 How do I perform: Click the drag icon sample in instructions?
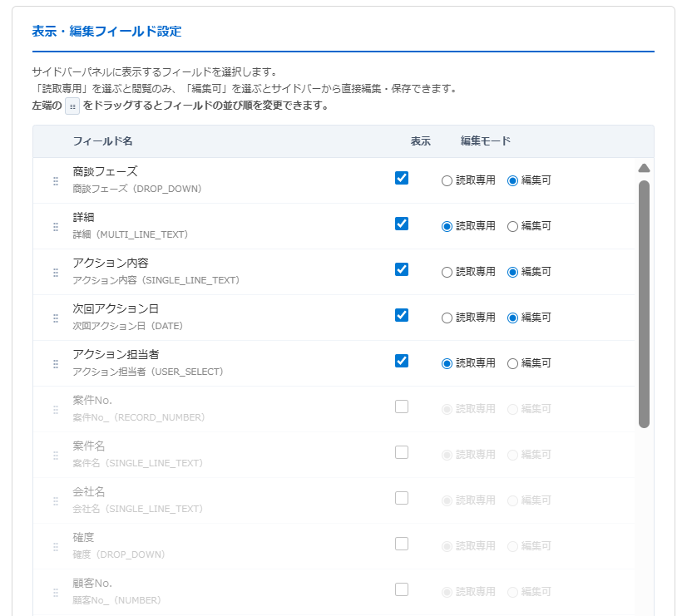72,106
